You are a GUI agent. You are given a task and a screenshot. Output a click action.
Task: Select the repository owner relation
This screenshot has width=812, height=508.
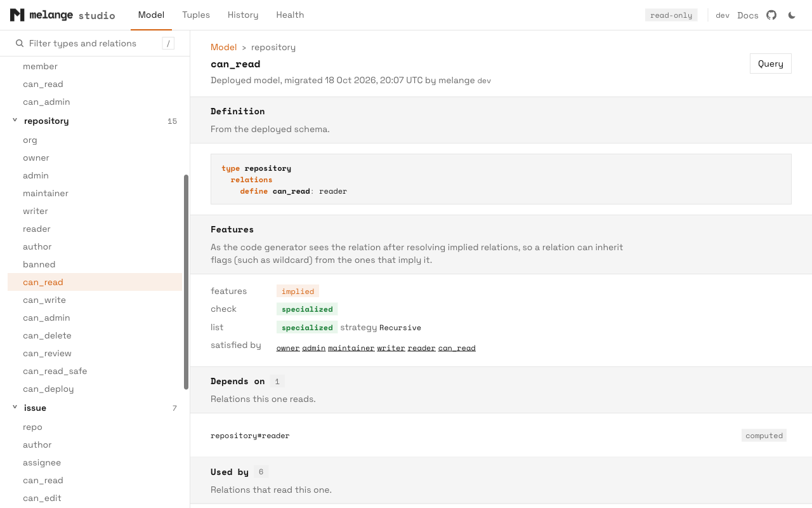[95, 157]
